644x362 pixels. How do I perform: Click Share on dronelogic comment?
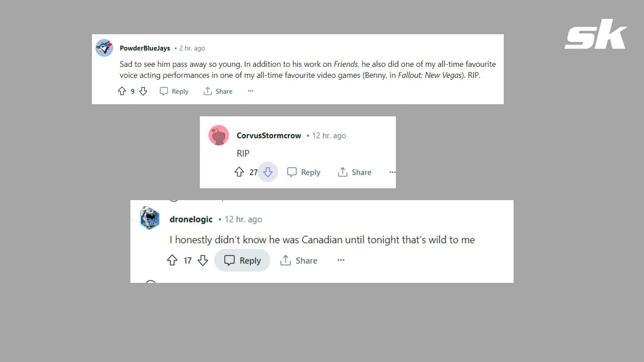pos(301,260)
